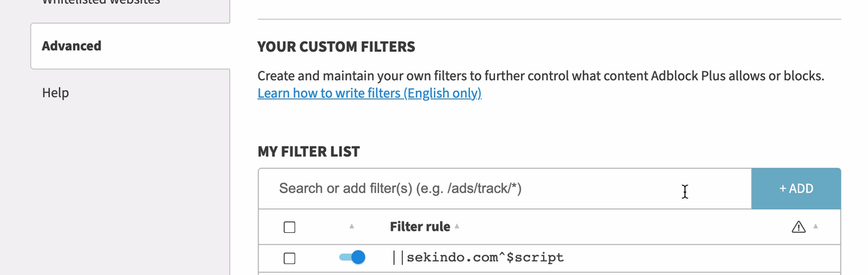This screenshot has height=275, width=868.
Task: Click sort arrow beside the warning icon
Action: [816, 226]
